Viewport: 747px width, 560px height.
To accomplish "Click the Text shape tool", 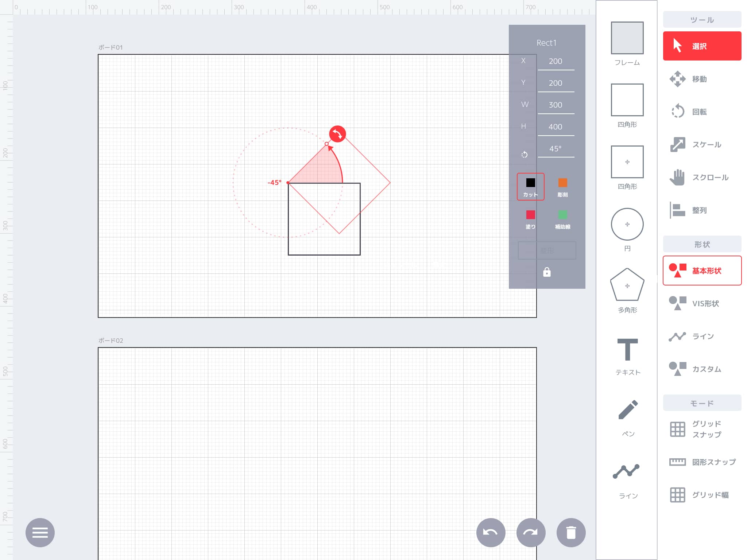I will [x=627, y=350].
